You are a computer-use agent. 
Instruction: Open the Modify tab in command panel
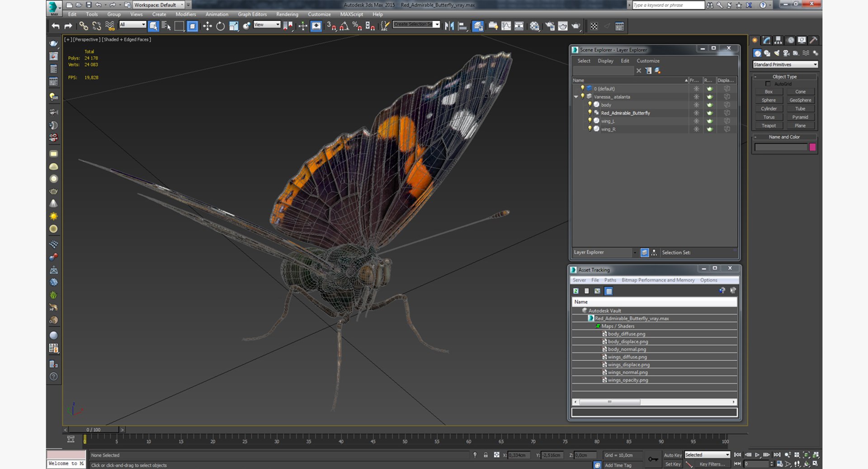pyautogui.click(x=767, y=40)
